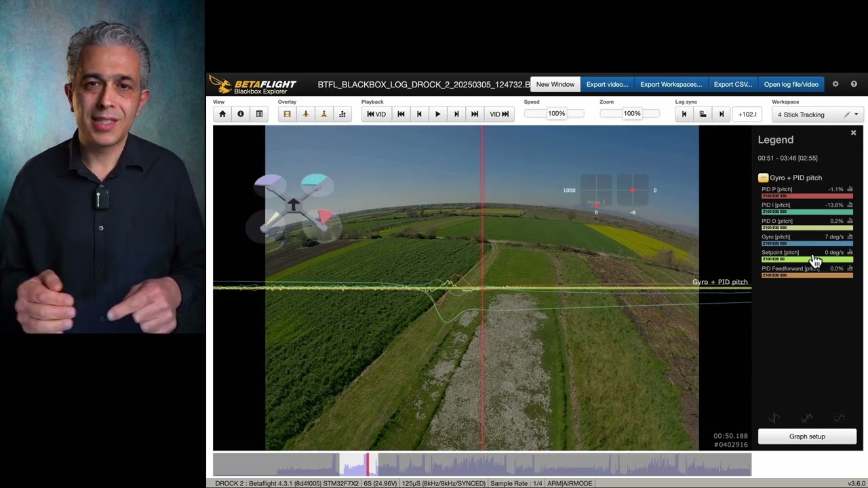This screenshot has width=868, height=488.
Task: Adjust the Zoom 100% slider
Action: pyautogui.click(x=629, y=114)
